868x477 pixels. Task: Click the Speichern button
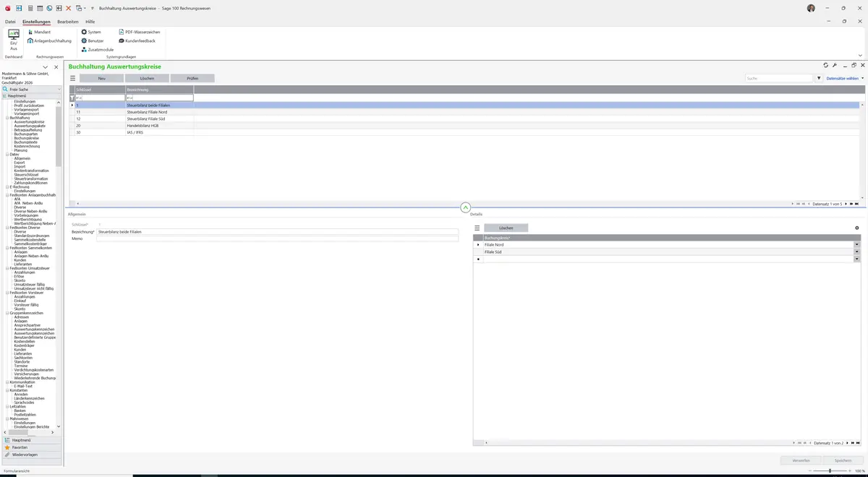pos(843,460)
